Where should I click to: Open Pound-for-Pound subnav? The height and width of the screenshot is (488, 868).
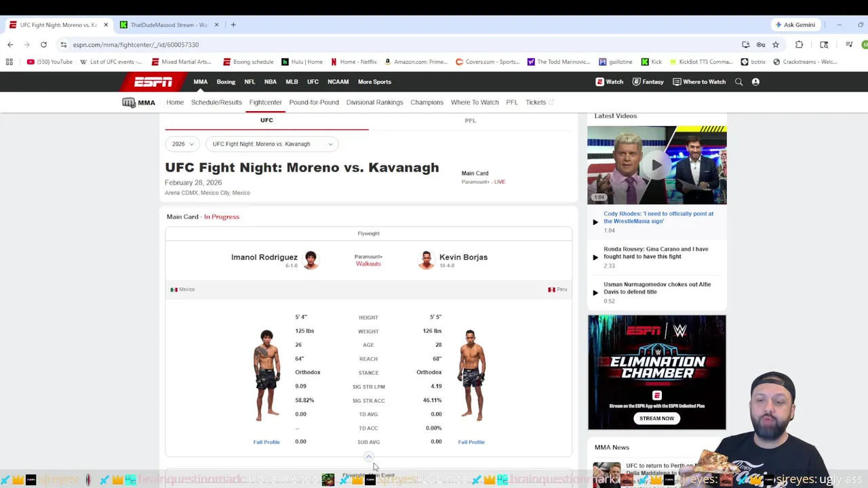point(314,102)
